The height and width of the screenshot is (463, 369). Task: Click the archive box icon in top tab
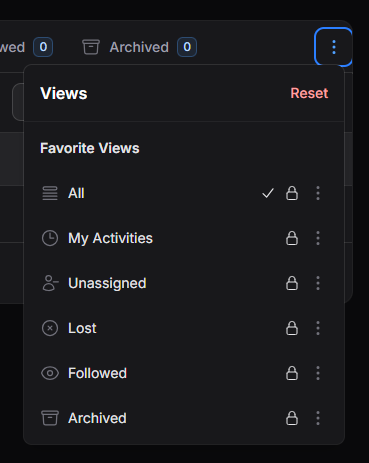tap(91, 47)
